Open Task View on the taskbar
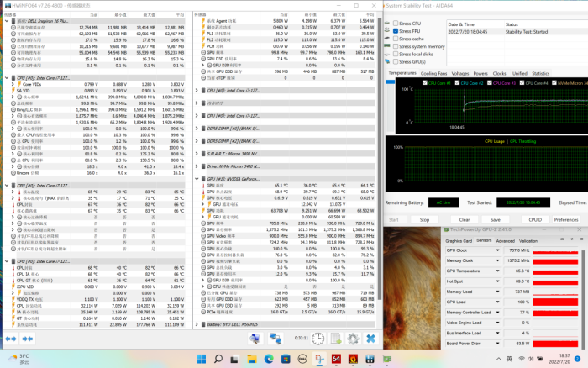The width and height of the screenshot is (588, 368). pos(234,359)
